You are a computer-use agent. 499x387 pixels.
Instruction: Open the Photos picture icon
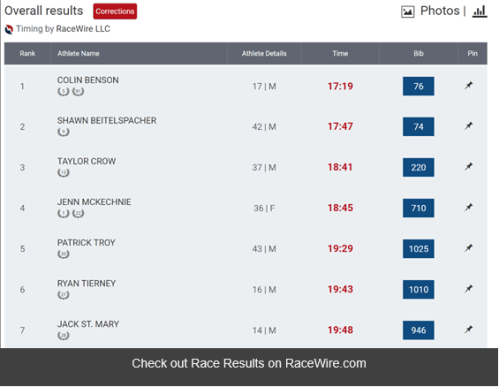408,12
